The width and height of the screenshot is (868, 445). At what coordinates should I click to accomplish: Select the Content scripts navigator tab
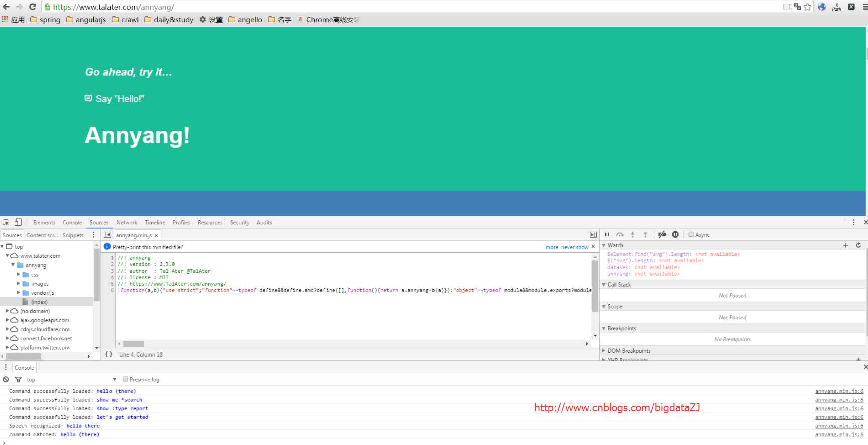click(x=42, y=235)
